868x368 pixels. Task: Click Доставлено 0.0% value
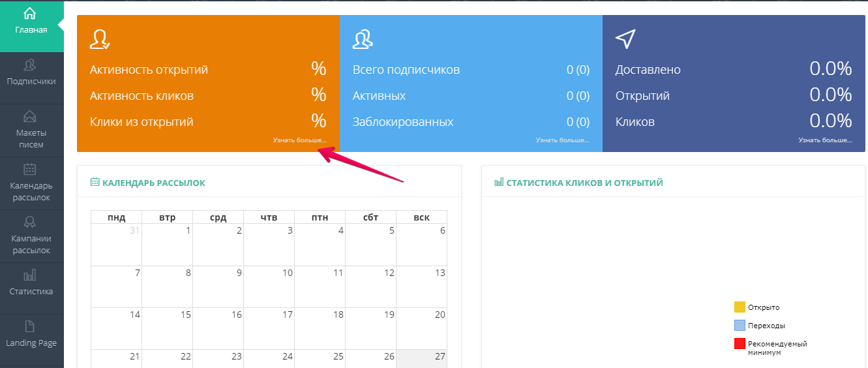tap(831, 69)
